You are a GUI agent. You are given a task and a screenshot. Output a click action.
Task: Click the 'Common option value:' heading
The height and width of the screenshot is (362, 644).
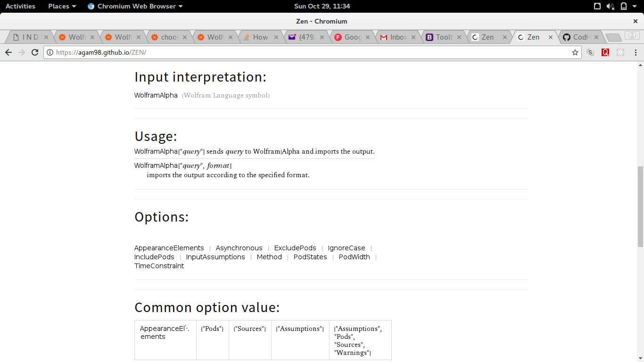(x=207, y=307)
